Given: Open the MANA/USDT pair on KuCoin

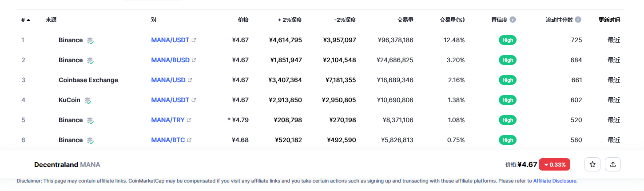Looking at the screenshot, I should point(170,100).
